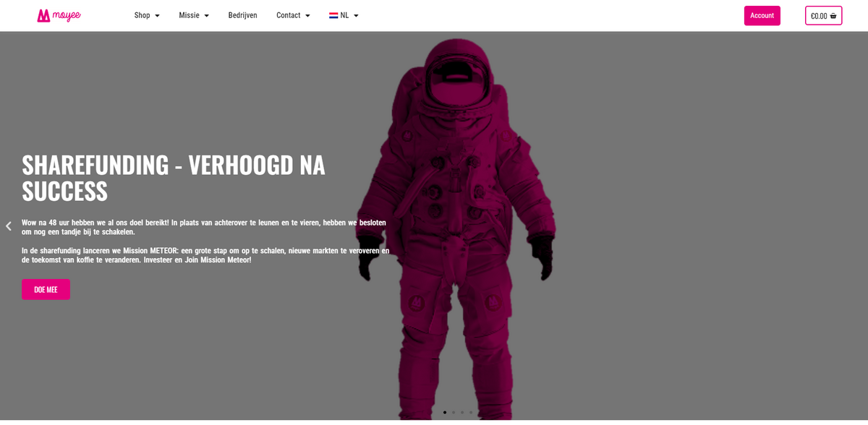
Task: Select the second slider dot
Action: [454, 413]
